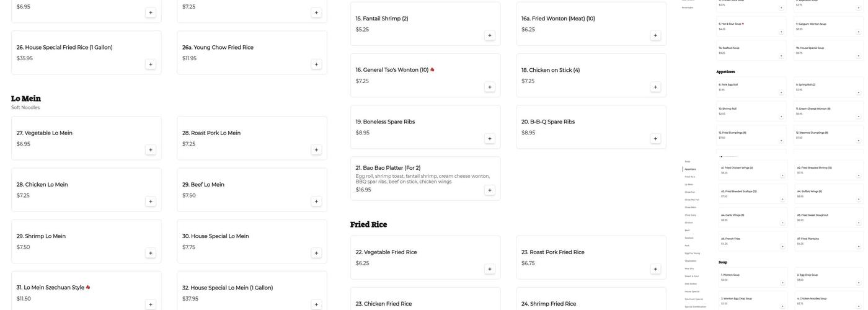Click plus button for 29. Beef Lo Mein
The image size is (868, 310).
[x=316, y=201]
